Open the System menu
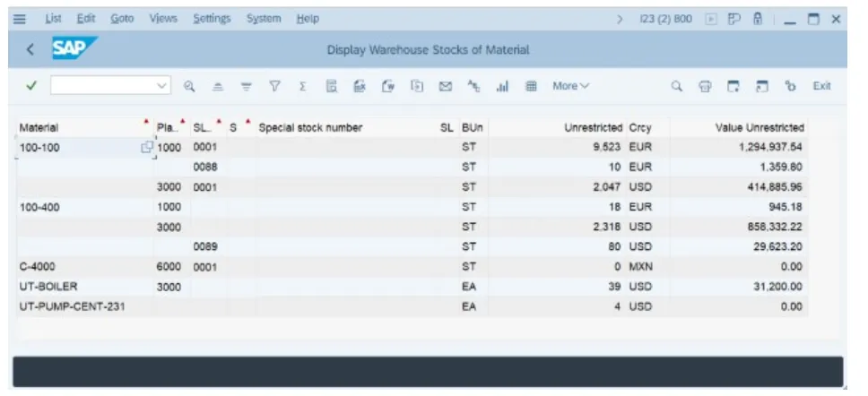 pyautogui.click(x=264, y=19)
